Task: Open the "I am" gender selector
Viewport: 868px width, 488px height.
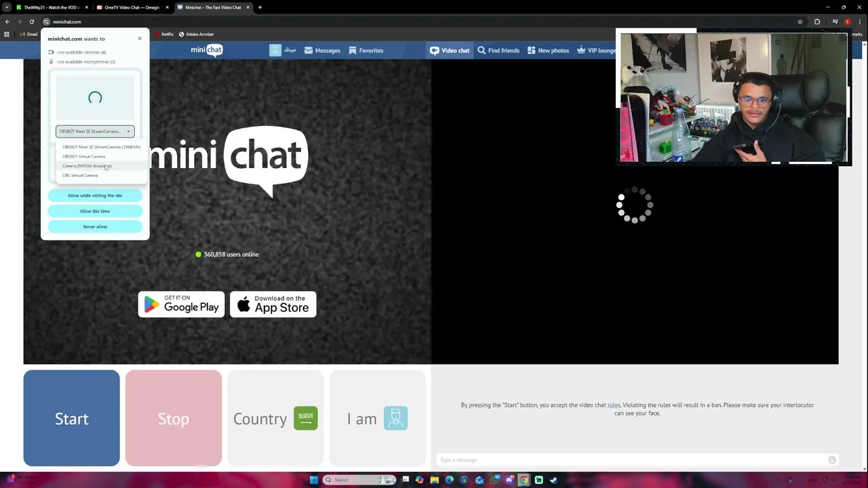Action: click(377, 418)
